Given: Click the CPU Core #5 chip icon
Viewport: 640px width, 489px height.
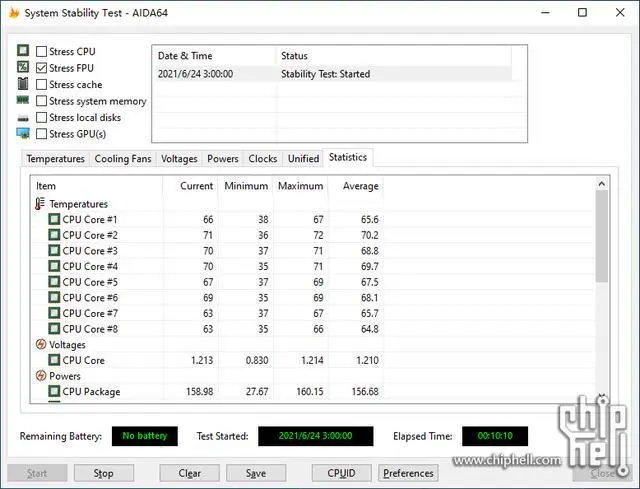Looking at the screenshot, I should coord(54,282).
